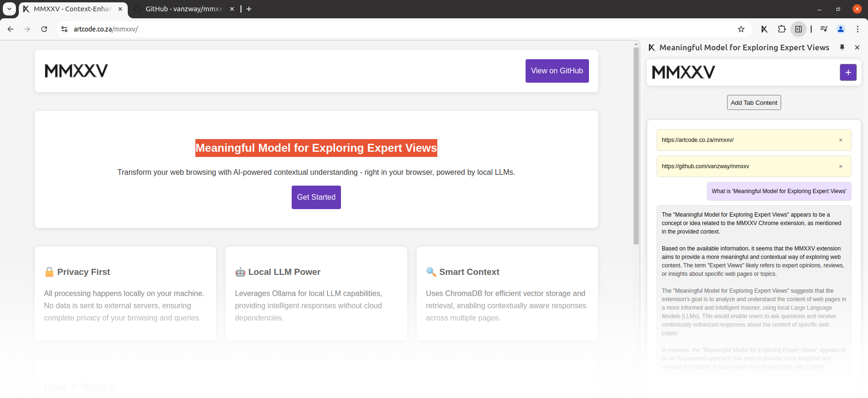This screenshot has width=868, height=398.
Task: Select the https://artcode.co.za/mmxxv/ context row
Action: (754, 140)
